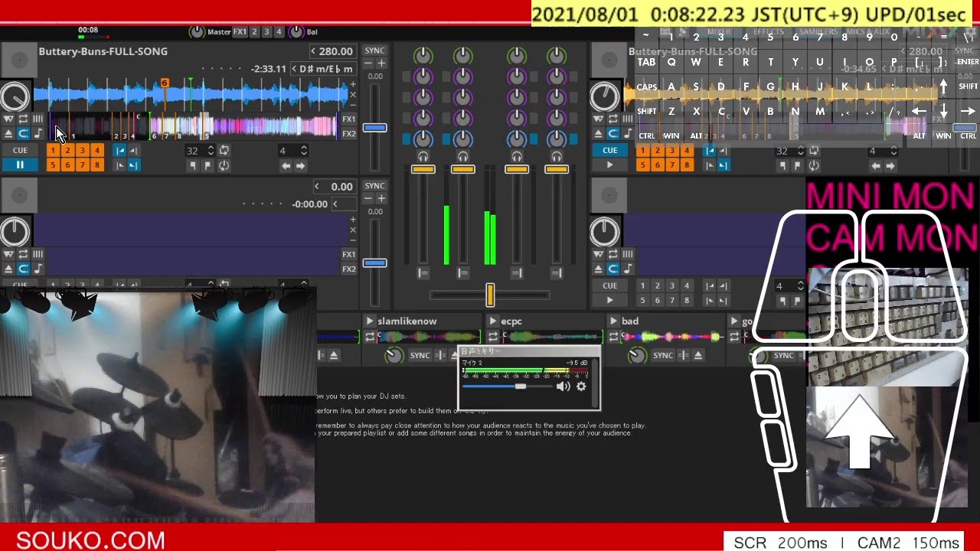Set loop-in flag icon on top-left deck
Viewport: 980px width, 551px height.
tap(193, 165)
